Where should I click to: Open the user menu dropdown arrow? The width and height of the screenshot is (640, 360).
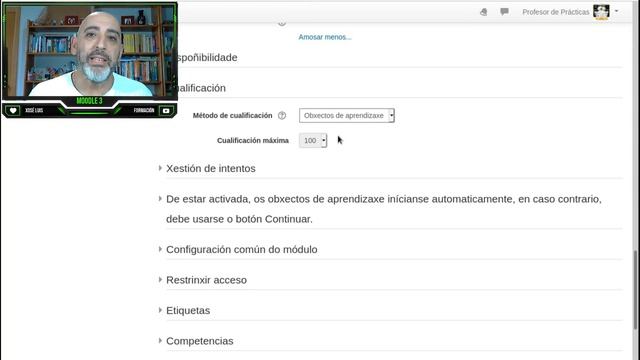pos(616,11)
